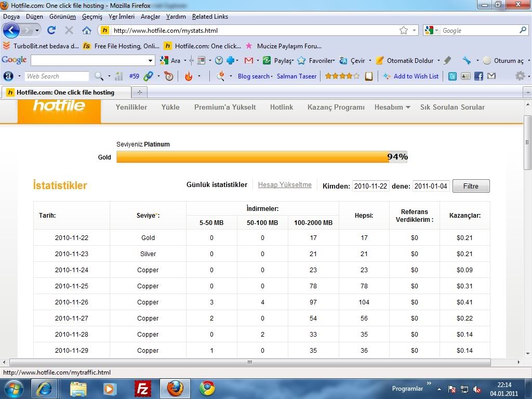This screenshot has width=532, height=399.
Task: Open the browser home page icon
Action: coord(87,31)
